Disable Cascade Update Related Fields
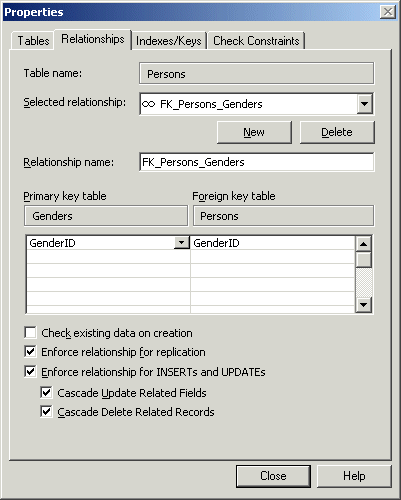Image resolution: width=401 pixels, height=500 pixels. pos(46,392)
